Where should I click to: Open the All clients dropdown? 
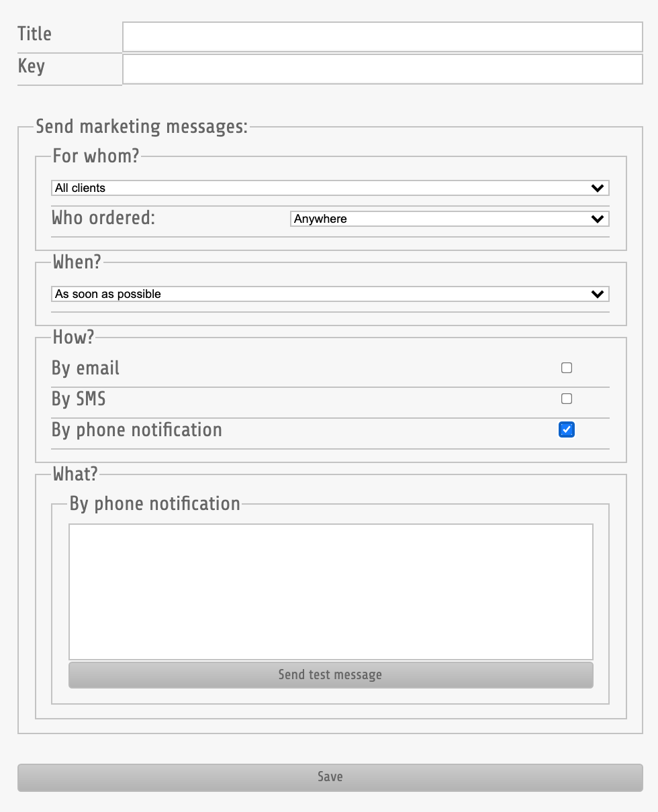pyautogui.click(x=330, y=188)
